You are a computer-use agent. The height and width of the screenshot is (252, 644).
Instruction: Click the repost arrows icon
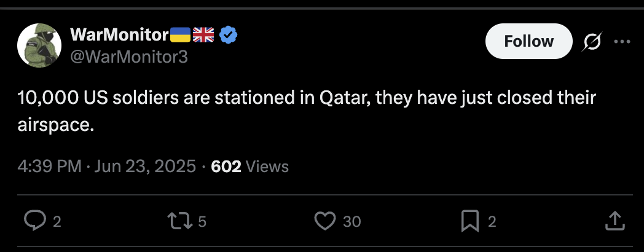180,221
